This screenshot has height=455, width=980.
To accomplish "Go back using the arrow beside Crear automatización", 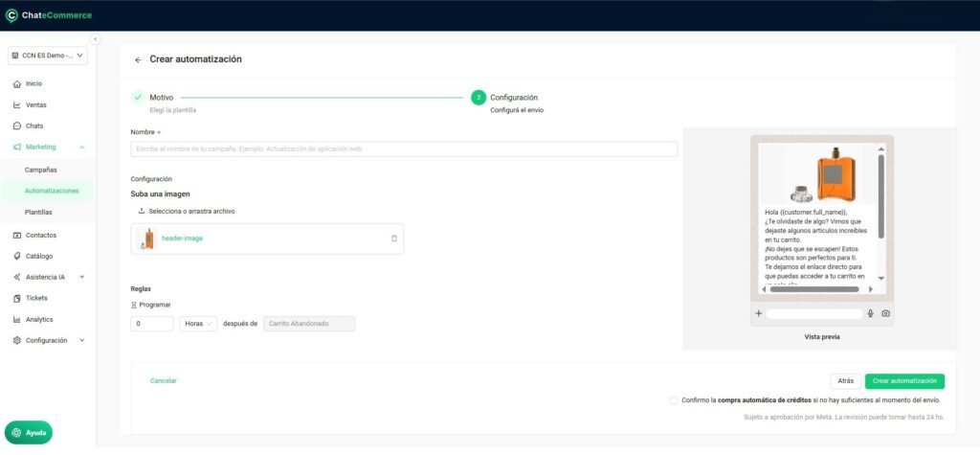I will click(138, 60).
